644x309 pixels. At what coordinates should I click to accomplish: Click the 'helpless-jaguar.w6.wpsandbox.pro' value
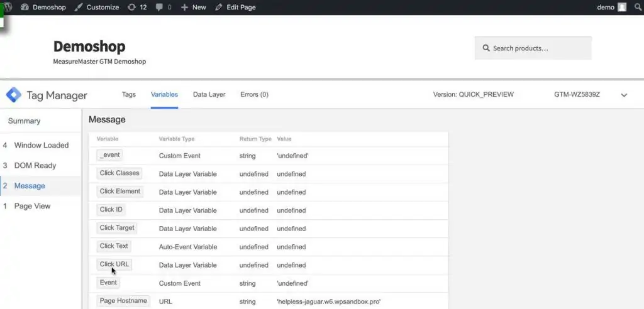pos(328,301)
